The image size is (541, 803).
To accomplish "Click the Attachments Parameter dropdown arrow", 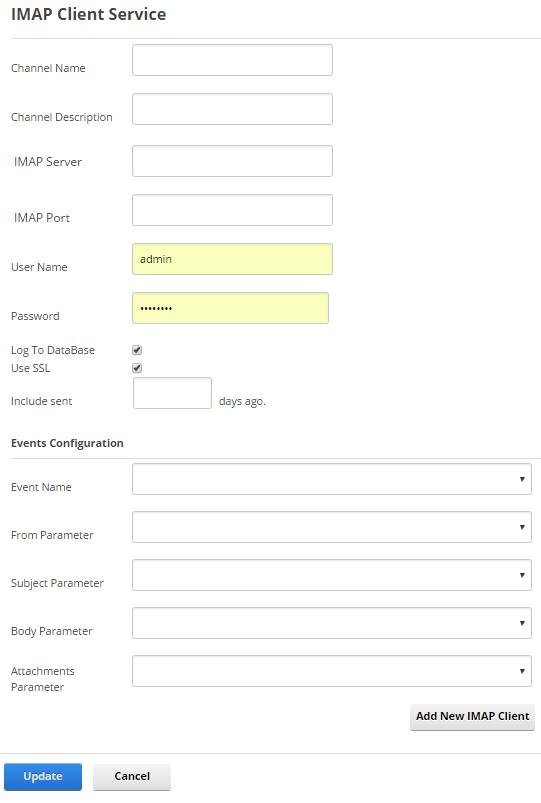I will point(522,671).
